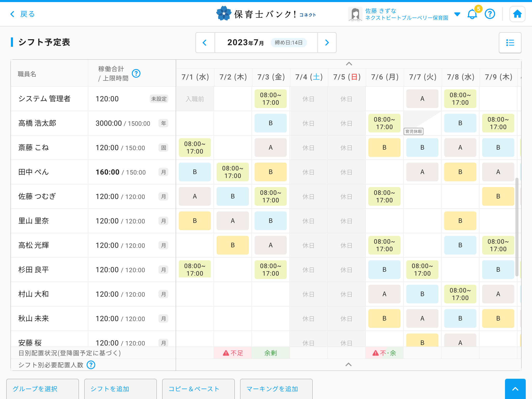This screenshot has width=532, height=399.
Task: Open コピー＆ペースト tab
Action: (198, 389)
